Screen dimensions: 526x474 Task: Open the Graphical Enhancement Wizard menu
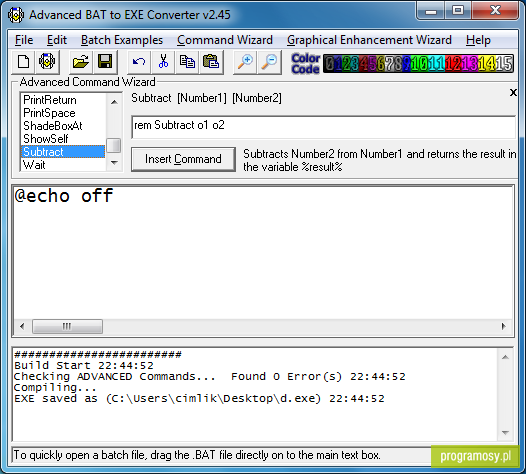click(369, 40)
